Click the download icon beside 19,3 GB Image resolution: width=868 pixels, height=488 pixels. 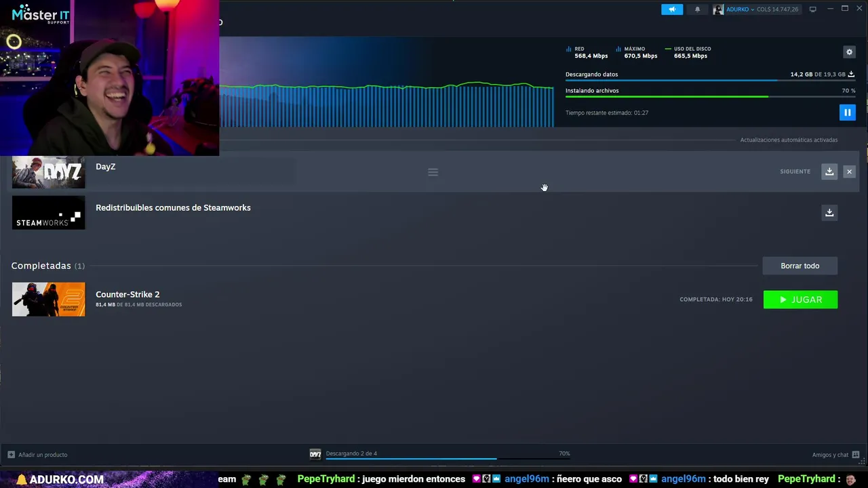pos(851,75)
